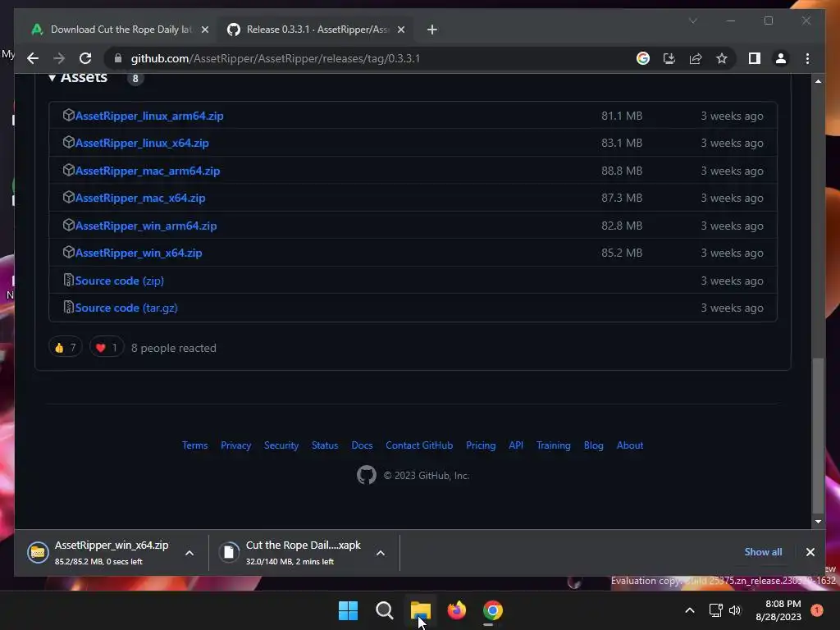Viewport: 840px width, 630px height.
Task: Download AssetRipper_win_arm64.zip
Action: click(146, 226)
